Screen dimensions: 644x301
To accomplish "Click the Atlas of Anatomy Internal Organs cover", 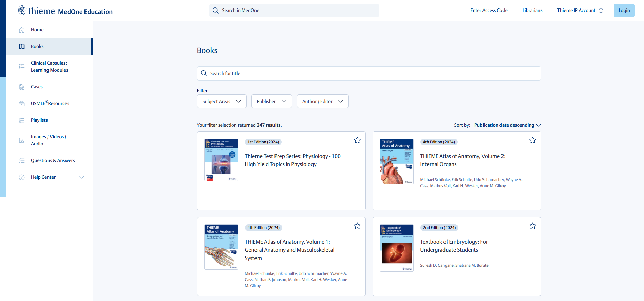I will pyautogui.click(x=397, y=161).
